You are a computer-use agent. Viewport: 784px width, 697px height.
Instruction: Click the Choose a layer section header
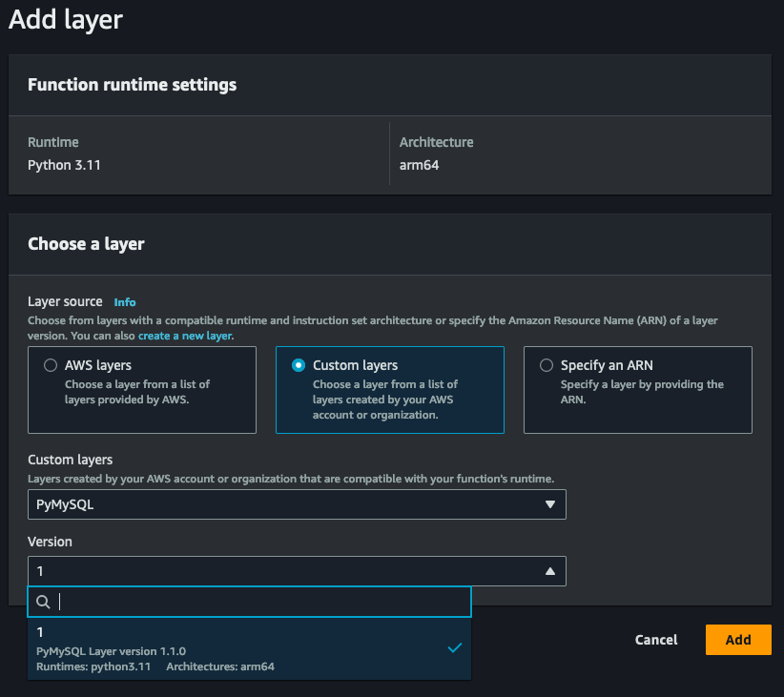(x=86, y=243)
